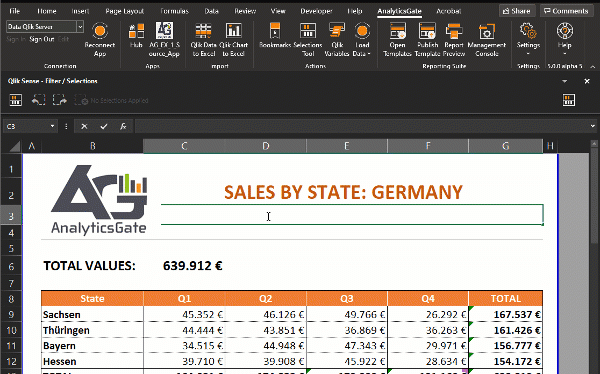This screenshot has height=374, width=600.
Task: Click Open Templates icon
Action: [x=398, y=31]
